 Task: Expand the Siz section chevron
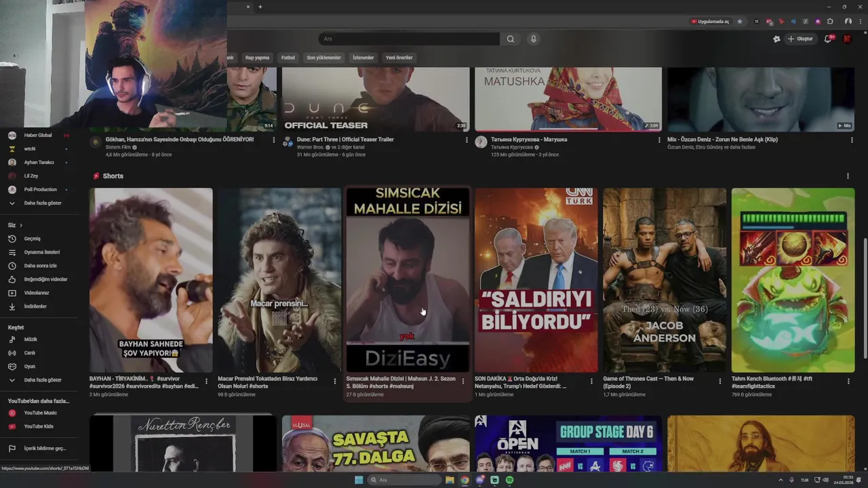point(21,225)
